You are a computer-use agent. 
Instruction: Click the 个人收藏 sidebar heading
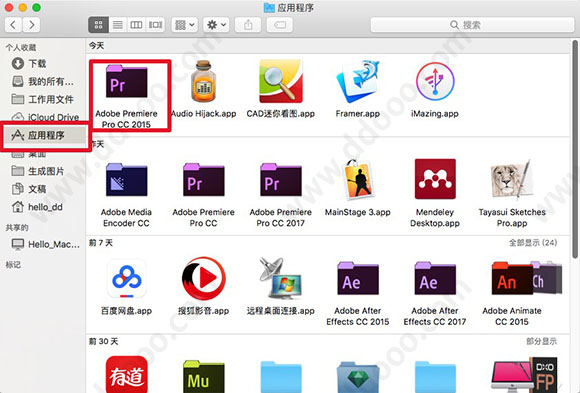point(21,47)
